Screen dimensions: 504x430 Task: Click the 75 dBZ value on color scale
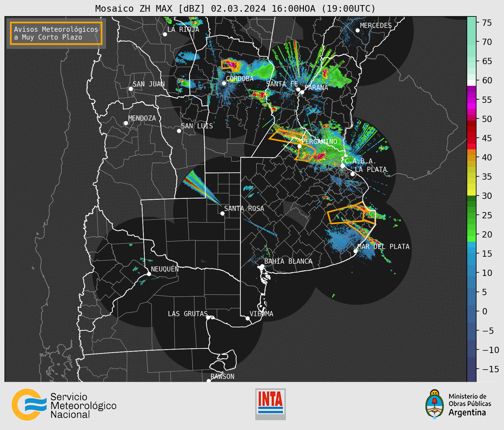tap(487, 23)
